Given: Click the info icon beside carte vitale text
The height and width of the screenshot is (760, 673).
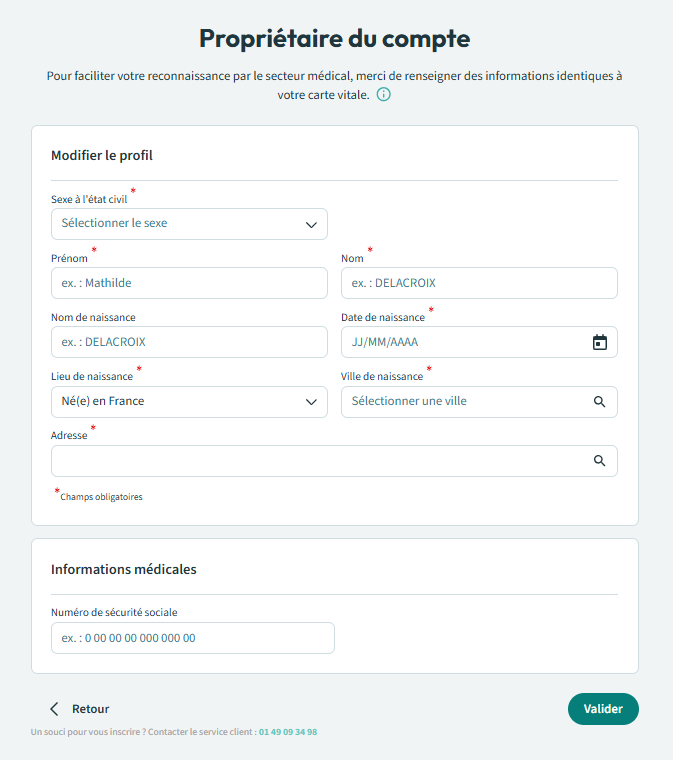Looking at the screenshot, I should [x=383, y=95].
